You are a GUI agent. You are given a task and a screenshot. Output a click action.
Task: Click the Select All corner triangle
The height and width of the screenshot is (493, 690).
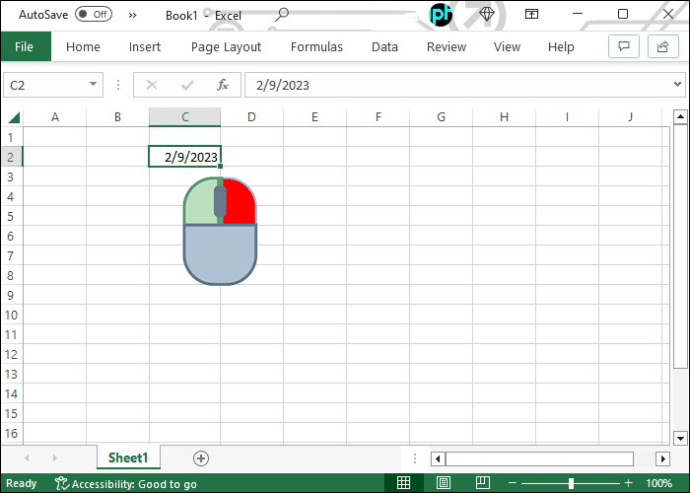pos(14,117)
